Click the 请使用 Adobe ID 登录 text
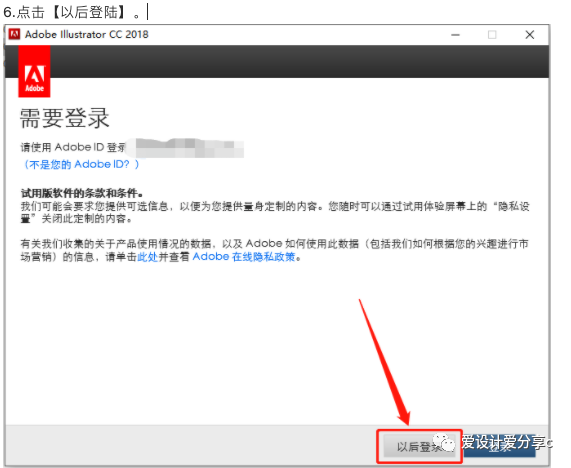 [73, 148]
